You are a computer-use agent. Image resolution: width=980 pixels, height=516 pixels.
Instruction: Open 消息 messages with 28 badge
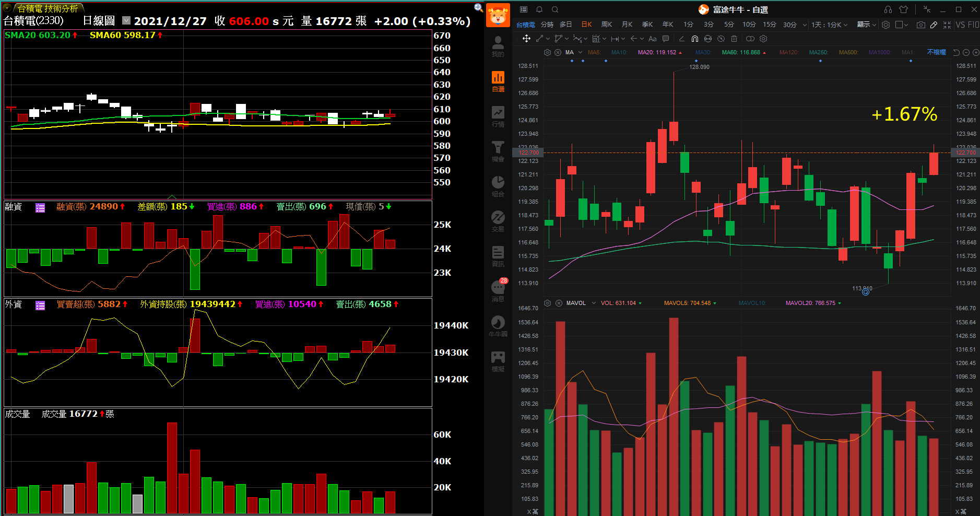pyautogui.click(x=498, y=290)
